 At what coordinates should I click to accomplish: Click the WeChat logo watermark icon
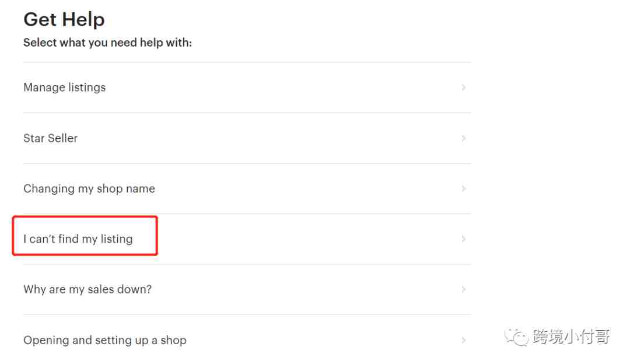[x=517, y=337]
